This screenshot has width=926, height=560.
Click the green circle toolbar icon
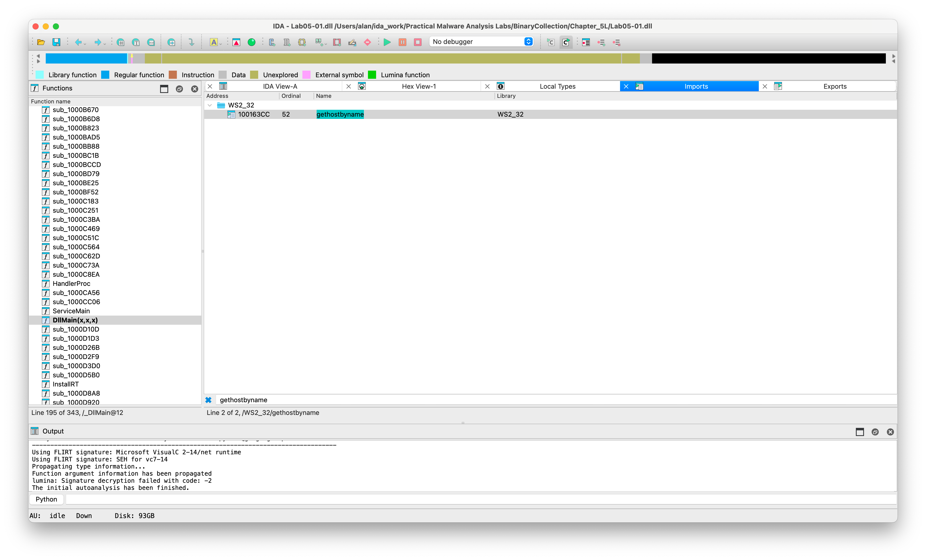252,42
